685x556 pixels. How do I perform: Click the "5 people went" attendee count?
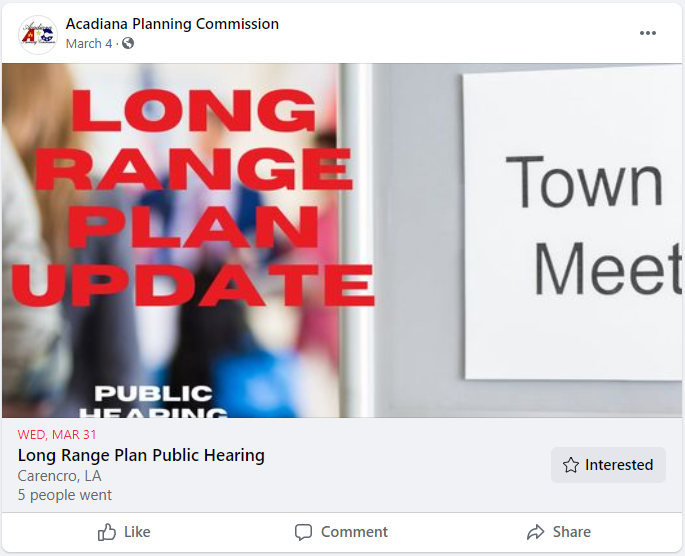65,495
